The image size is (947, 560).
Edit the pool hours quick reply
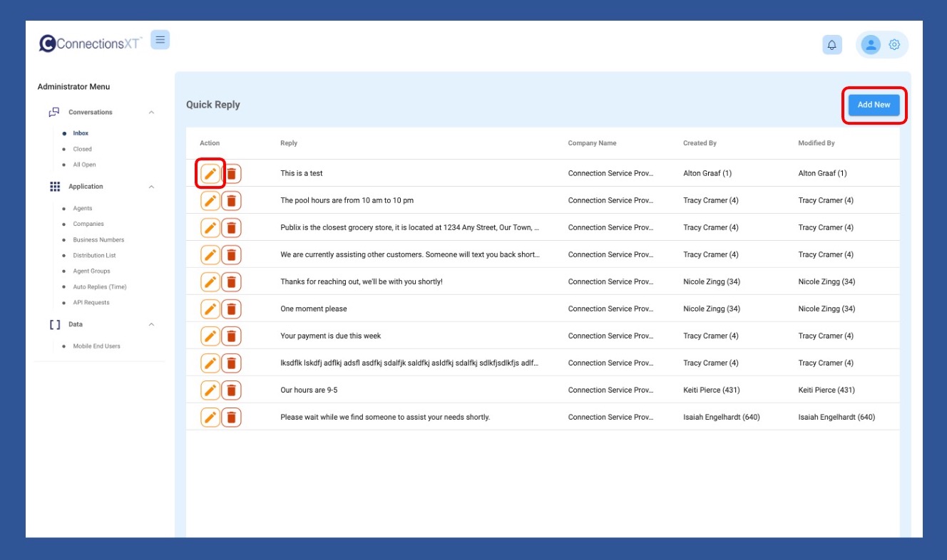pos(210,201)
